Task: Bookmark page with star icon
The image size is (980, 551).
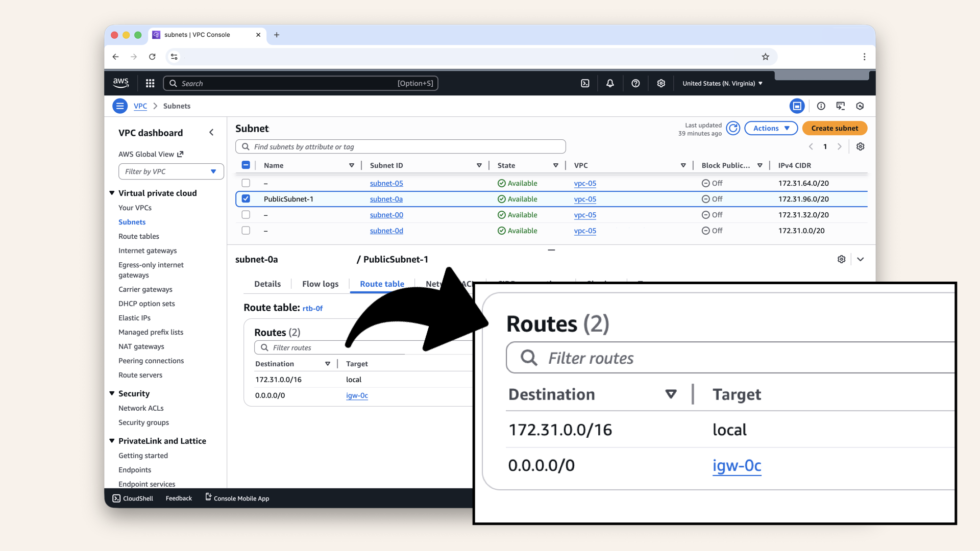Action: [x=765, y=57]
